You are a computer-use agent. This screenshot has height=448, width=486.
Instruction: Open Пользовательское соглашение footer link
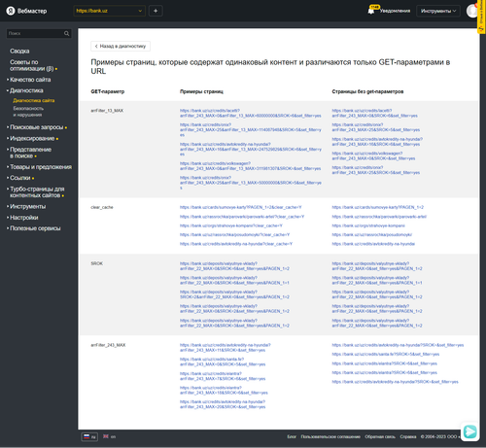pos(330,436)
